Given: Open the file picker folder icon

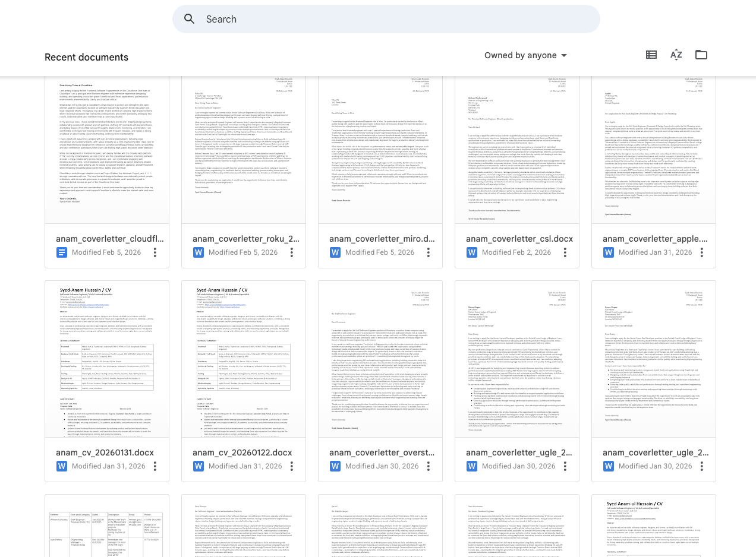Looking at the screenshot, I should point(701,54).
